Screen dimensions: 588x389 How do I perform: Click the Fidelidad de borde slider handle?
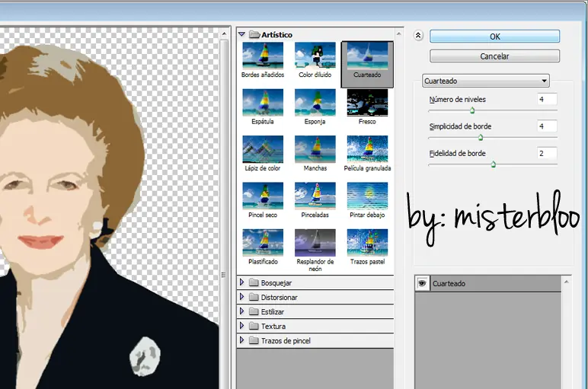(x=494, y=164)
